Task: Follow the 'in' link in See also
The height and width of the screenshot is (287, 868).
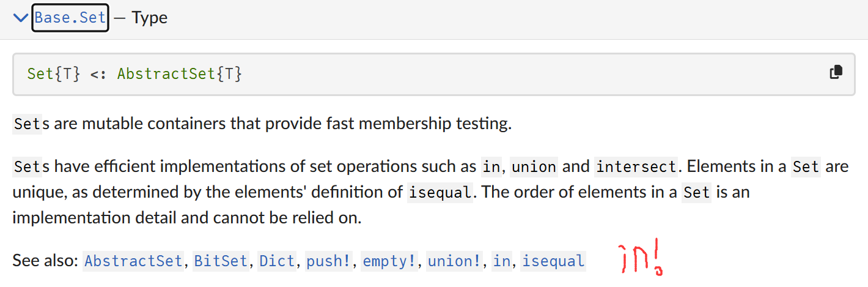Action: (502, 261)
